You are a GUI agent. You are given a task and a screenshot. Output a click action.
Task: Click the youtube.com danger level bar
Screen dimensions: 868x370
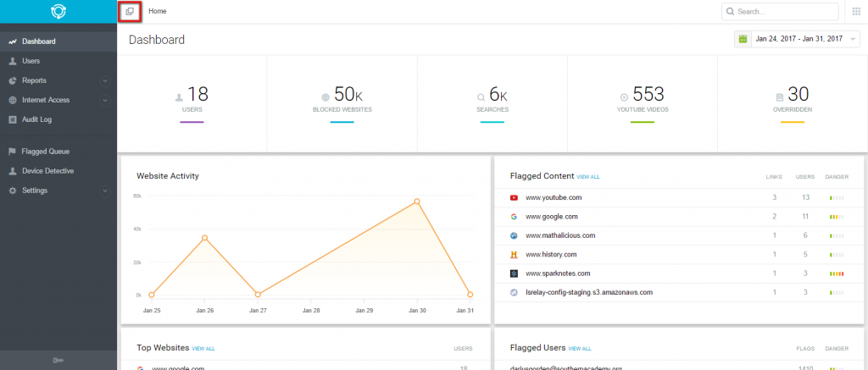[x=837, y=198]
